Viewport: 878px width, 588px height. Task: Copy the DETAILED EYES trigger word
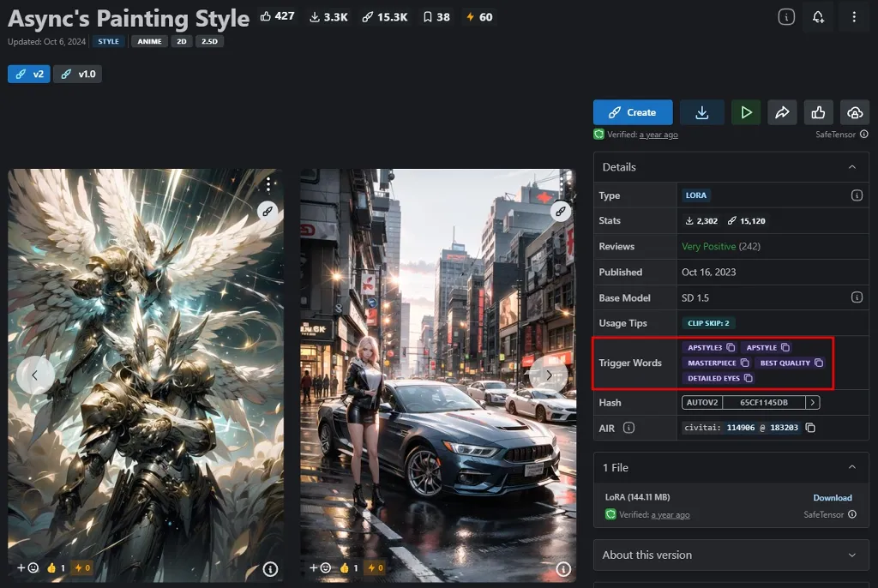click(x=748, y=378)
